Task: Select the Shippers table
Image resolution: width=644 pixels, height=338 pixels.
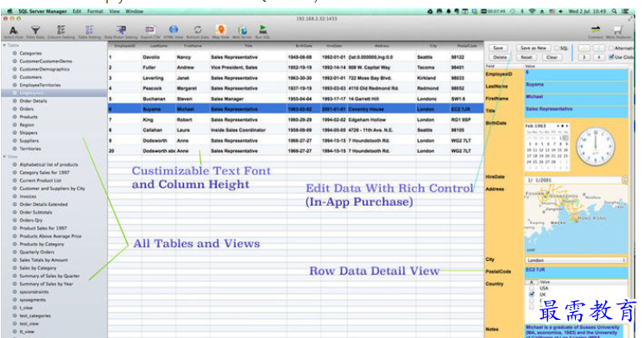Action: click(x=28, y=133)
